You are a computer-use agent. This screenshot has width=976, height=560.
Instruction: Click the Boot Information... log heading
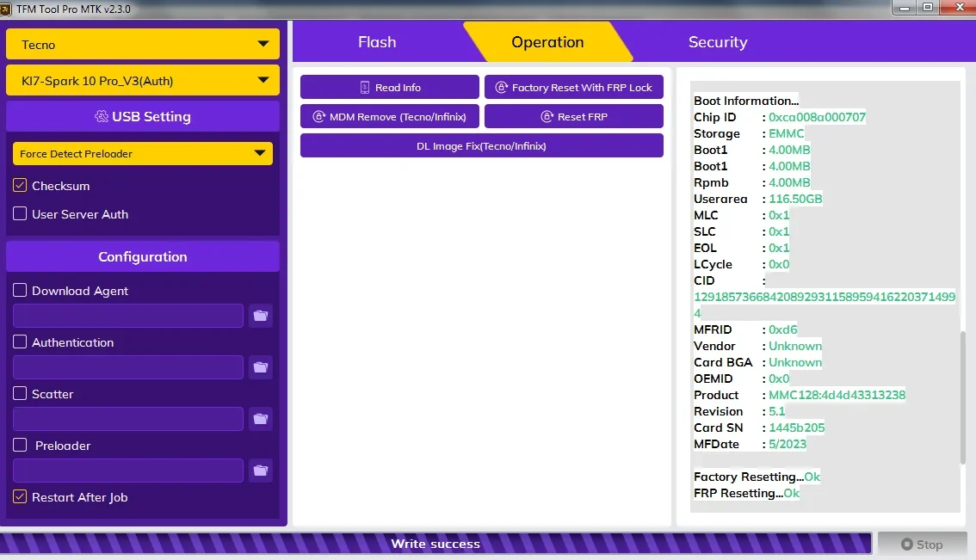point(745,101)
